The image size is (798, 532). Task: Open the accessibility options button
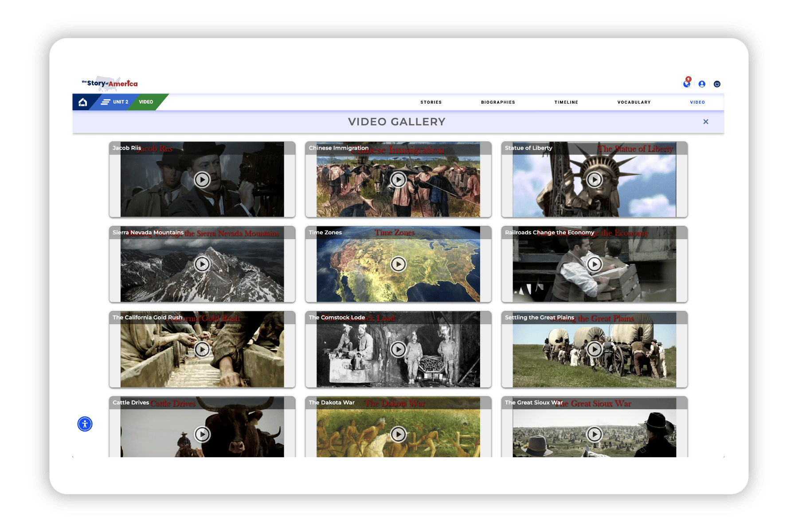click(85, 424)
